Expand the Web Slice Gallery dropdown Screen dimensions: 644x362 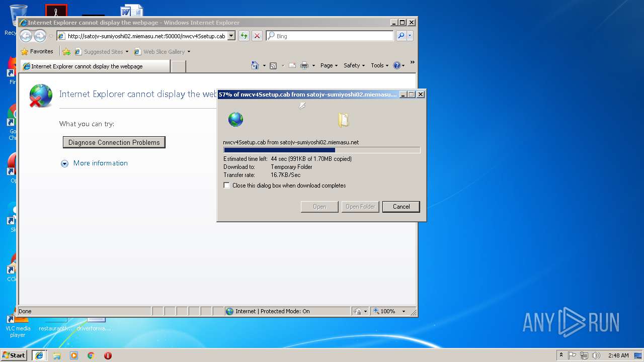[x=189, y=51]
